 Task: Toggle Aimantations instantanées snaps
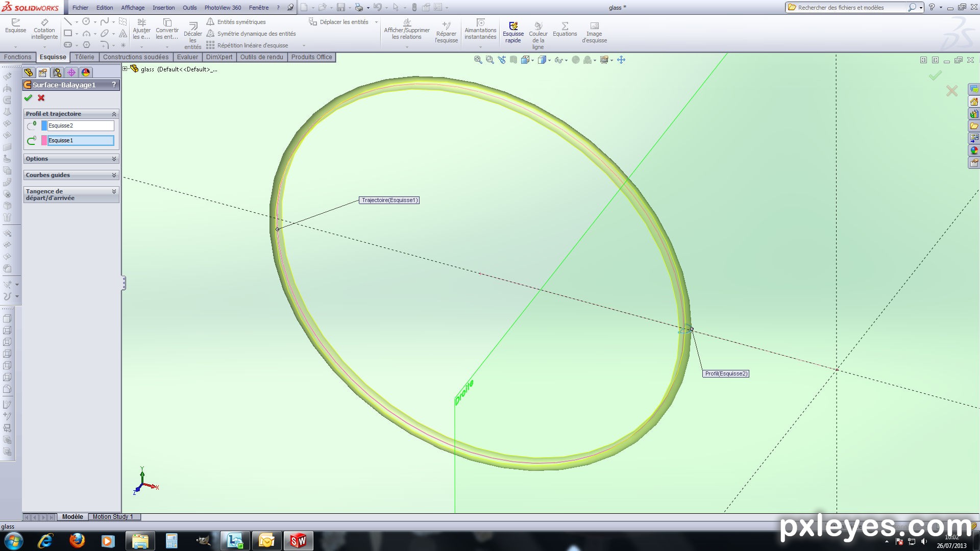(x=480, y=29)
